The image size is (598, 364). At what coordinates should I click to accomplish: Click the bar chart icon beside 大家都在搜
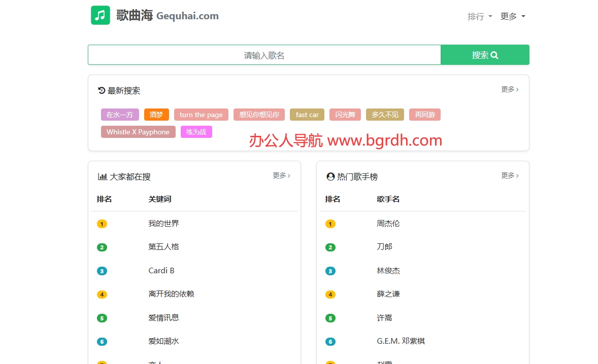click(102, 176)
